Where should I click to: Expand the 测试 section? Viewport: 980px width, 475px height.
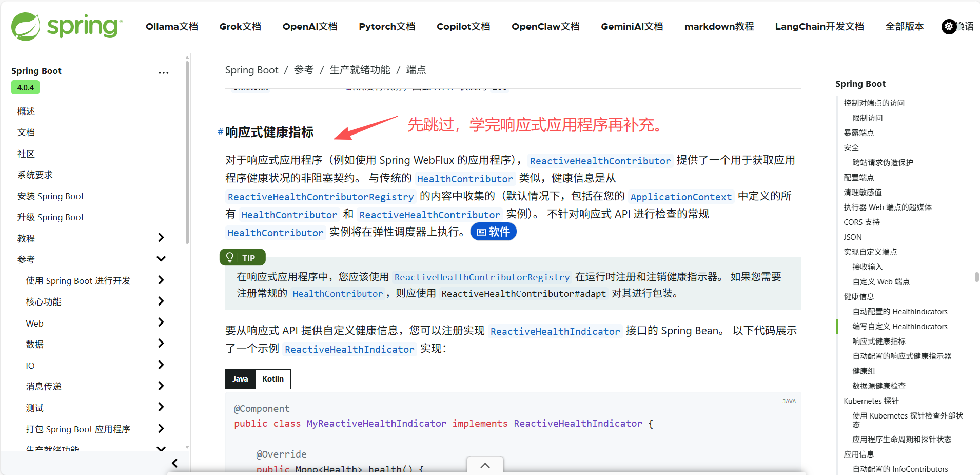coord(161,407)
